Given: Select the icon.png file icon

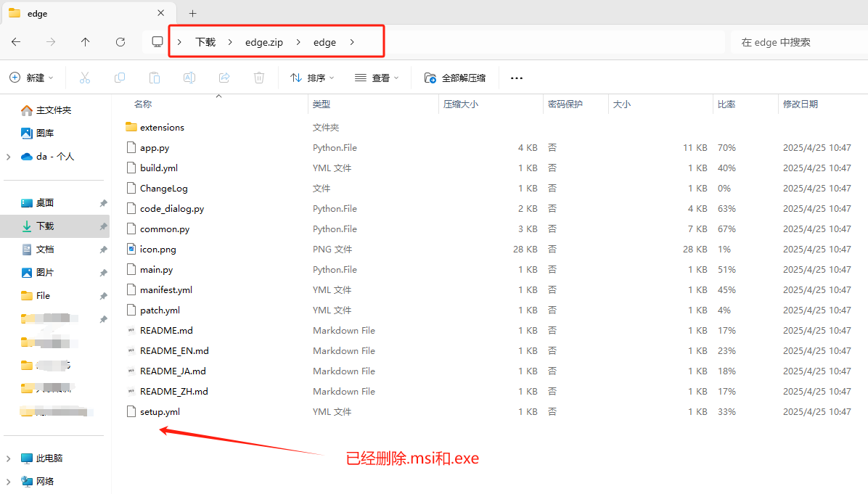Looking at the screenshot, I should point(131,249).
